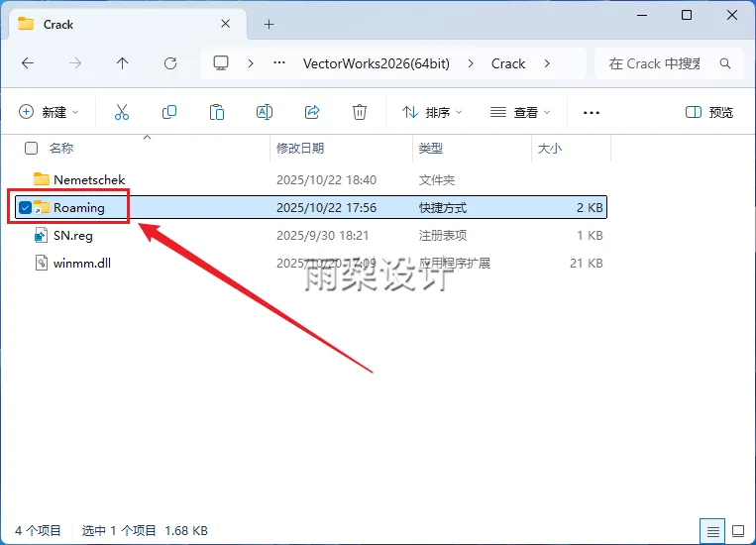Expand chevron after VectorWorks2026(64bit) breadcrumb
The image size is (756, 545).
[471, 63]
